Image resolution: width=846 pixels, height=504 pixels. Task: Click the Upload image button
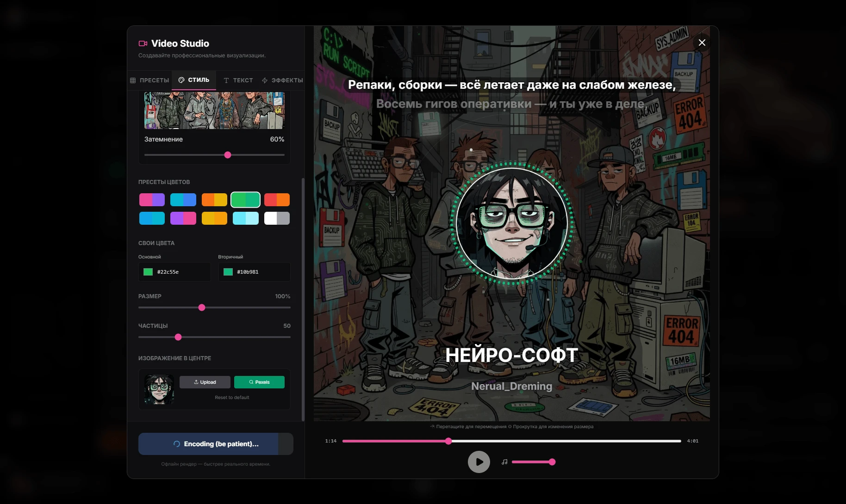(x=205, y=382)
